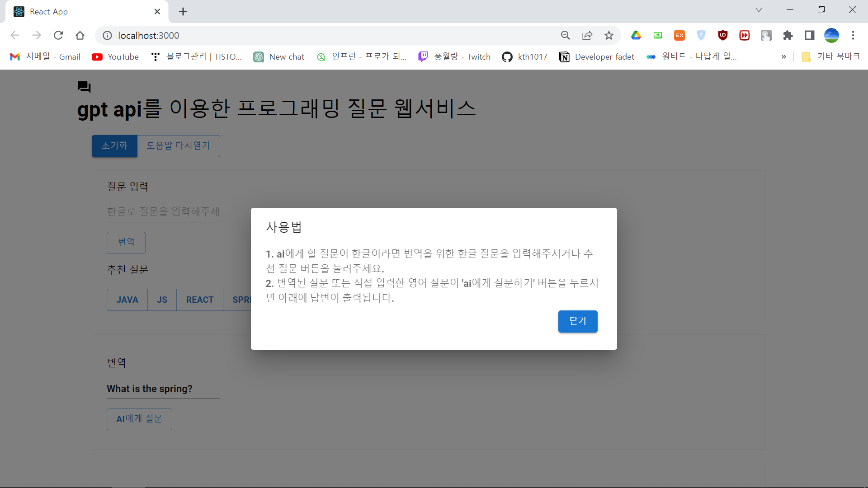The height and width of the screenshot is (488, 868).
Task: Click the Korean question input field
Action: click(x=163, y=211)
